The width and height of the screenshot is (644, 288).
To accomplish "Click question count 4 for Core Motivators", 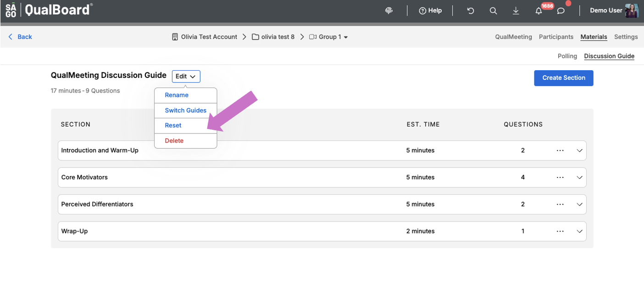I will coord(523,177).
